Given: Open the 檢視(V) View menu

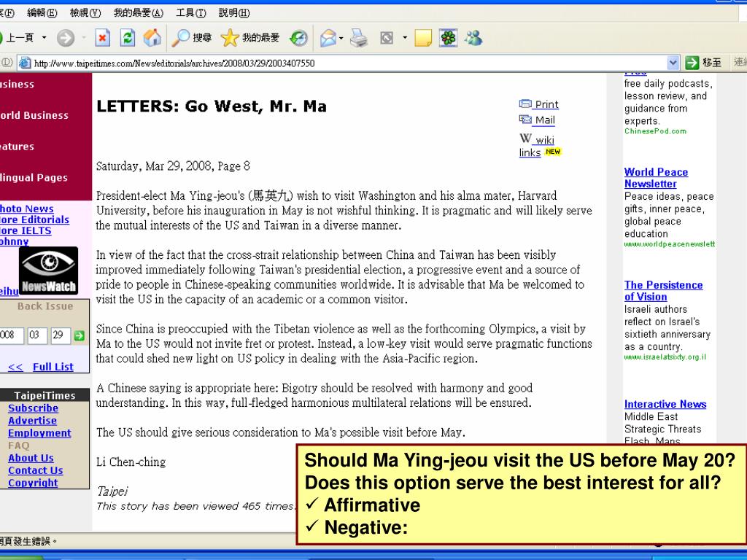Looking at the screenshot, I should (x=85, y=13).
